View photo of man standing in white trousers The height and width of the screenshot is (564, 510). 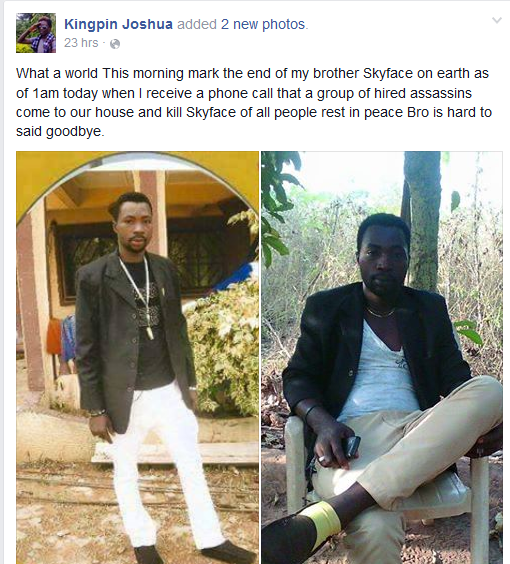click(x=137, y=358)
